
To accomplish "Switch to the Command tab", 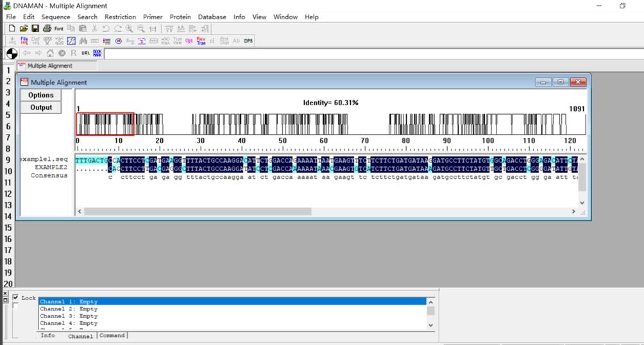I will coord(112,335).
